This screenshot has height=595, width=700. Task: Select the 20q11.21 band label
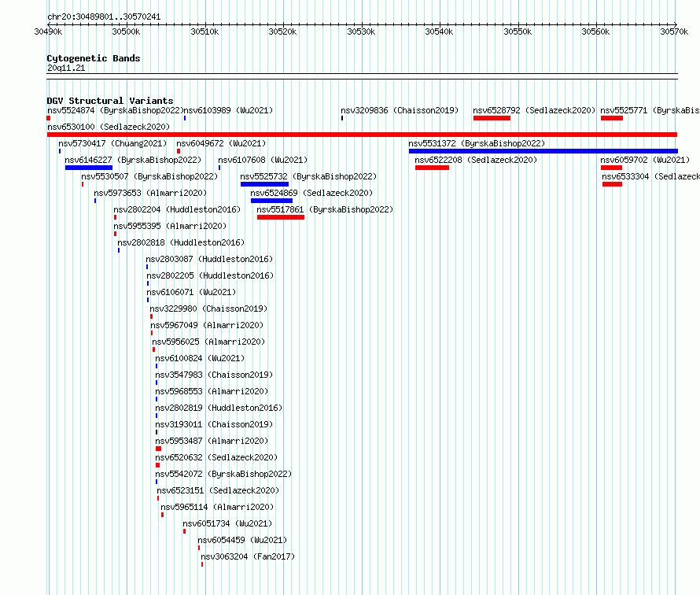click(66, 68)
